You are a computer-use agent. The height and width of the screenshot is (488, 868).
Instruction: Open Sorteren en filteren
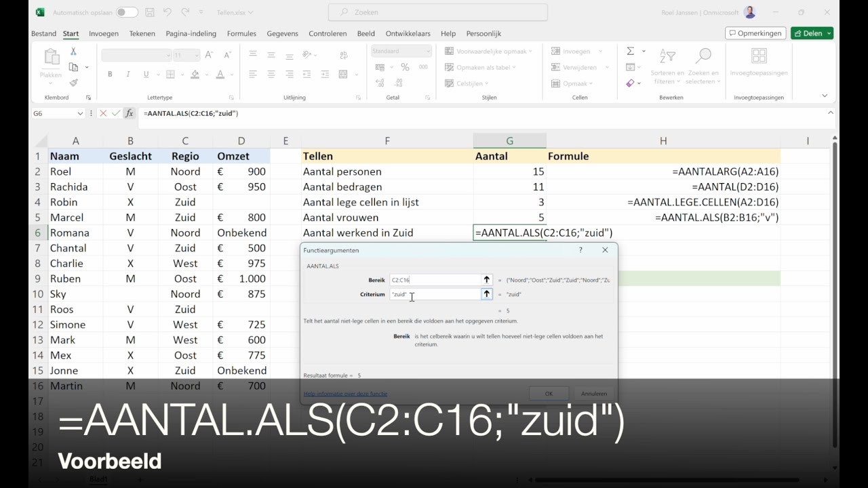tap(667, 66)
